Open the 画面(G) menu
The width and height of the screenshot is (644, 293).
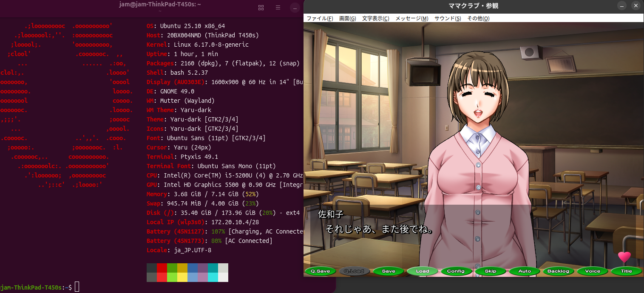347,18
